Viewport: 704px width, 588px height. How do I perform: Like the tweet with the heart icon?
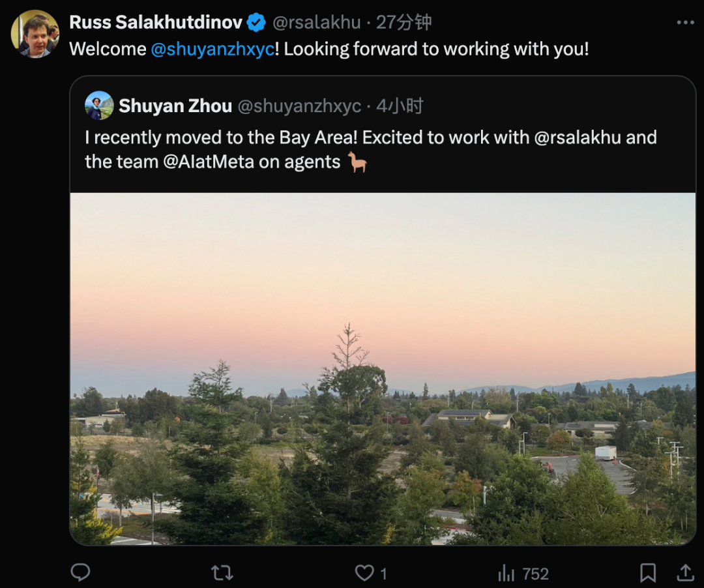click(364, 573)
